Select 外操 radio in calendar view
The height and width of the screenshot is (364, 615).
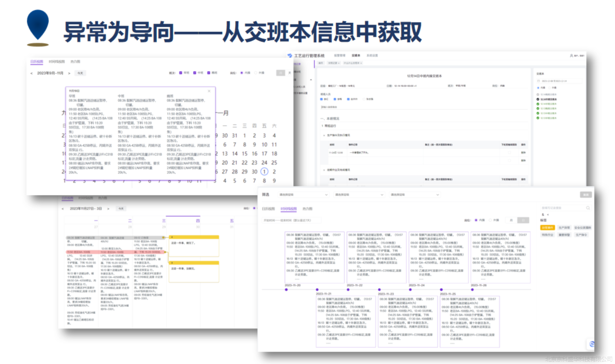click(x=256, y=73)
